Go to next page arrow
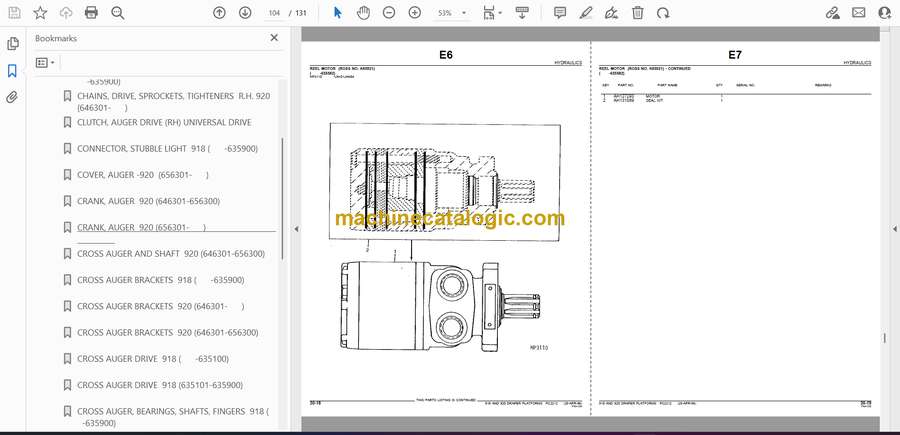This screenshot has width=900, height=435. point(245,13)
